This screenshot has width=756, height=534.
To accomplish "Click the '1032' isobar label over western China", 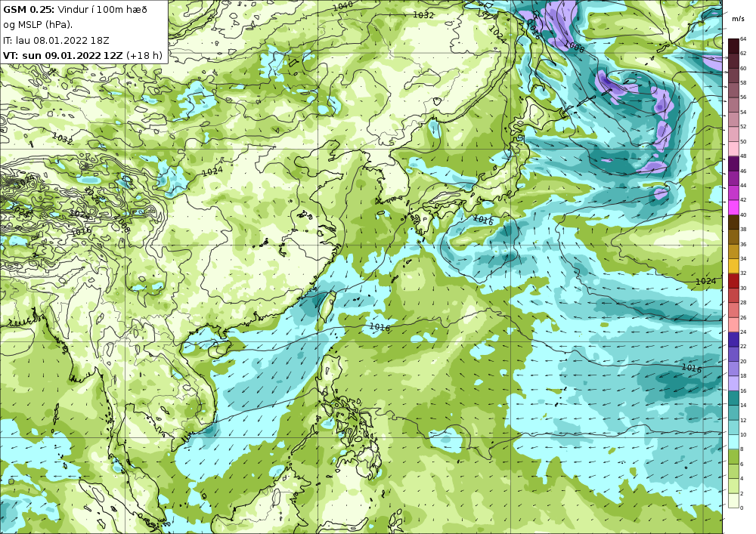I will click(62, 139).
